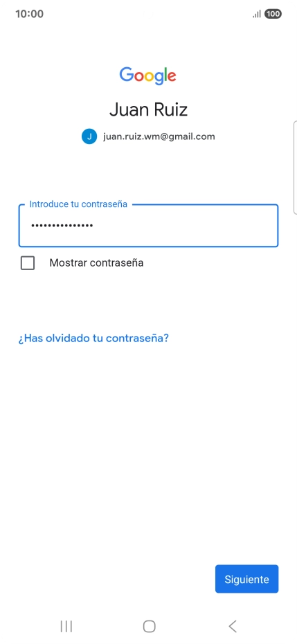
Task: Tap the blue J account avatar
Action: point(89,136)
